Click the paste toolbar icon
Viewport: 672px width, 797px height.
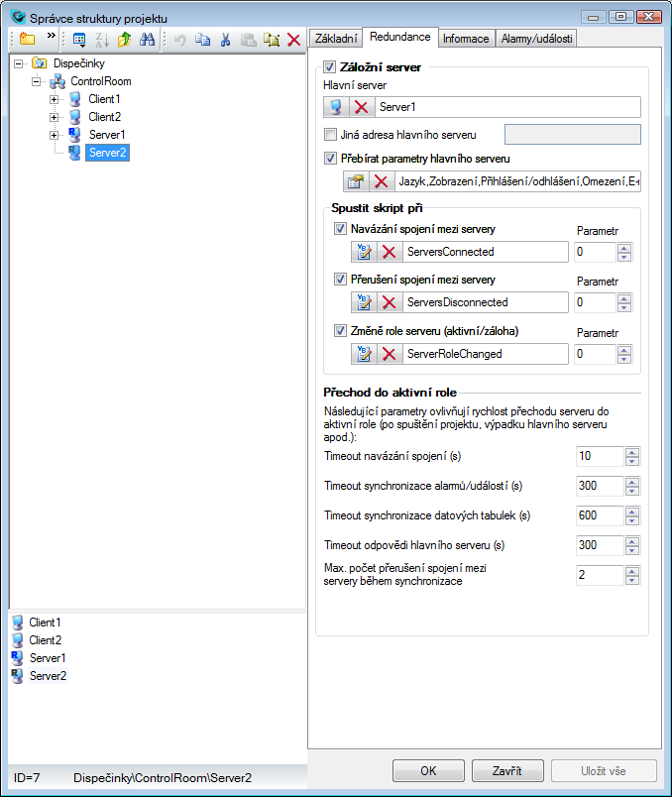coord(248,40)
